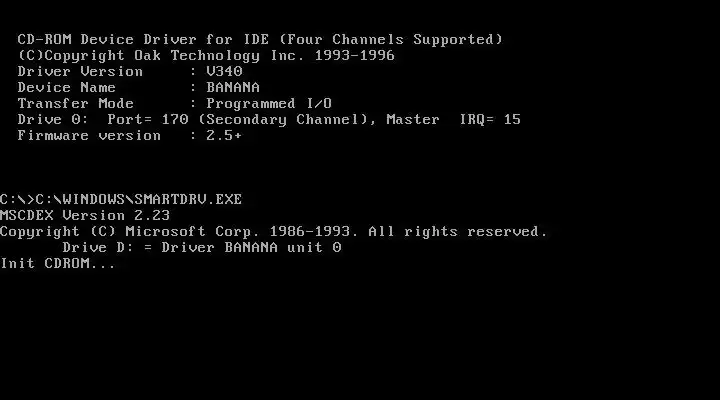Screen dimensions: 720x400
Task: Click 'Drive D: = Driver BANANA unit 0'
Action: coord(202,248)
